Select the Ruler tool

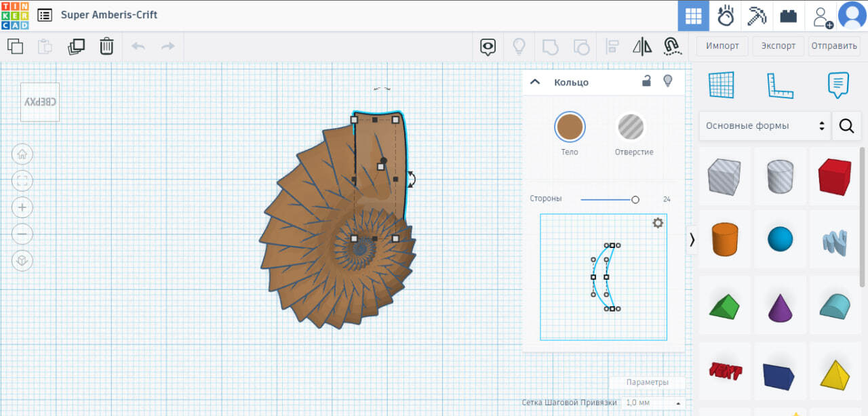click(780, 85)
